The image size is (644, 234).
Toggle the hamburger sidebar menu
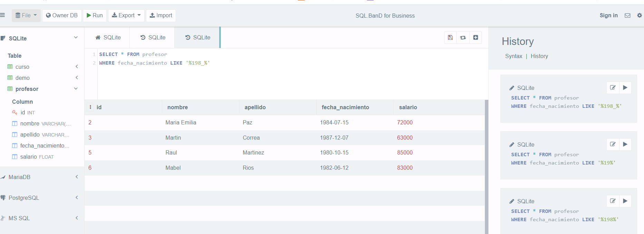click(2, 15)
